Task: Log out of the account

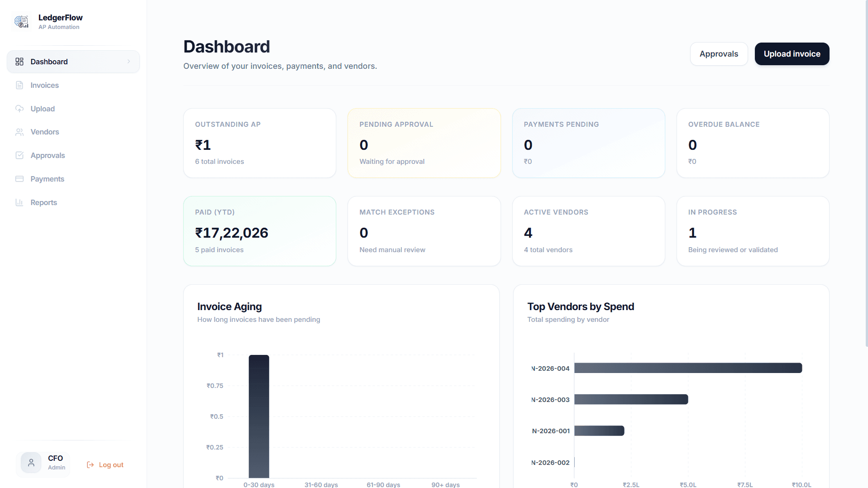Action: pos(105,465)
